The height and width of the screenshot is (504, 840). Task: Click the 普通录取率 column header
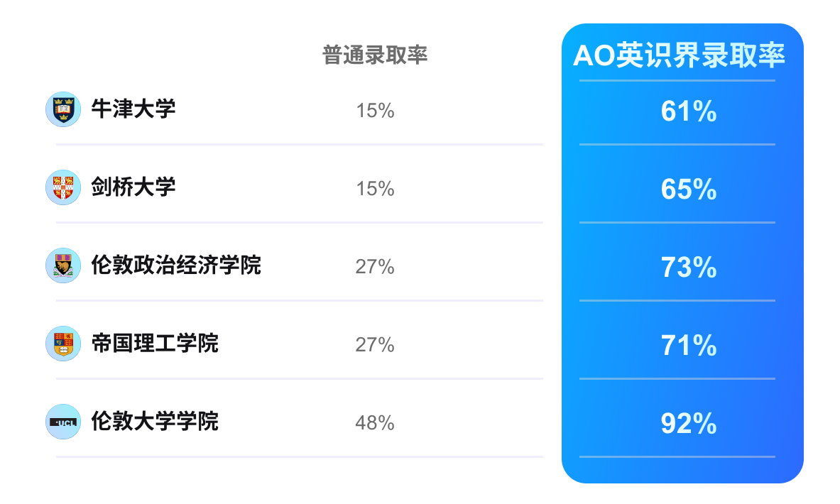[375, 55]
